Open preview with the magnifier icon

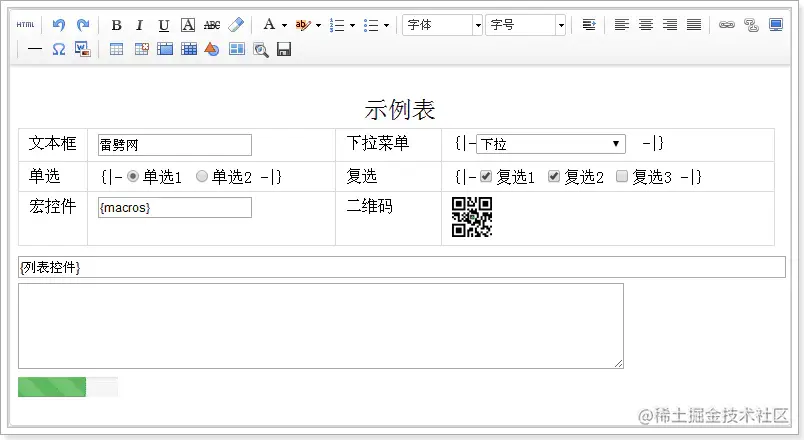(x=260, y=50)
